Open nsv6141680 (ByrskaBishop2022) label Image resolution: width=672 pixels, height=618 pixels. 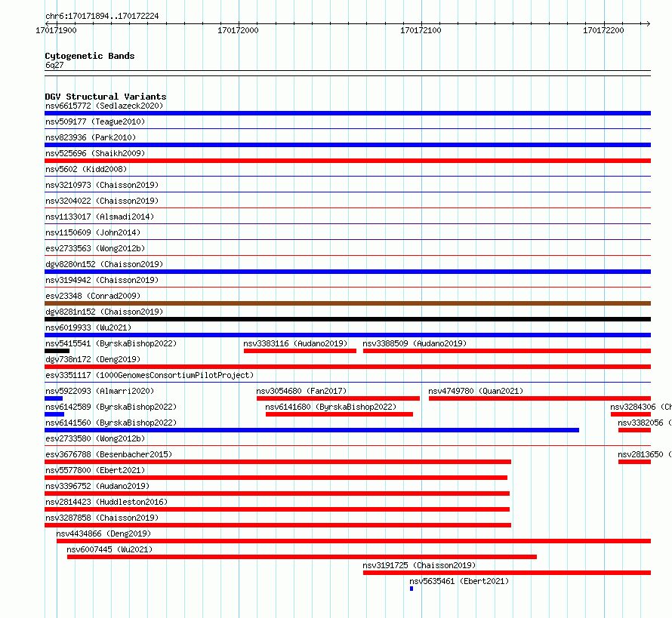click(331, 407)
